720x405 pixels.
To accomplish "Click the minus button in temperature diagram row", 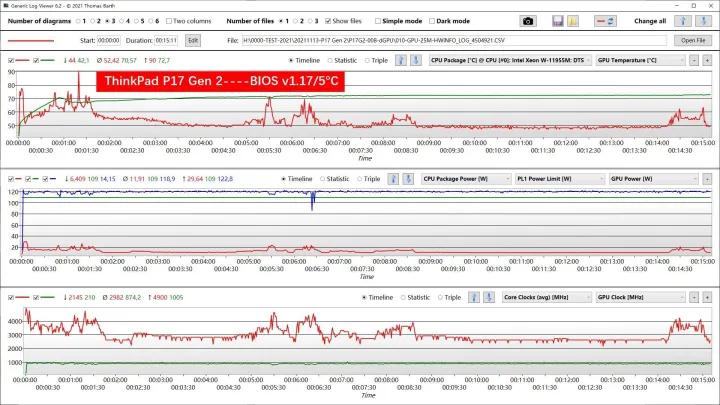I will [693, 61].
